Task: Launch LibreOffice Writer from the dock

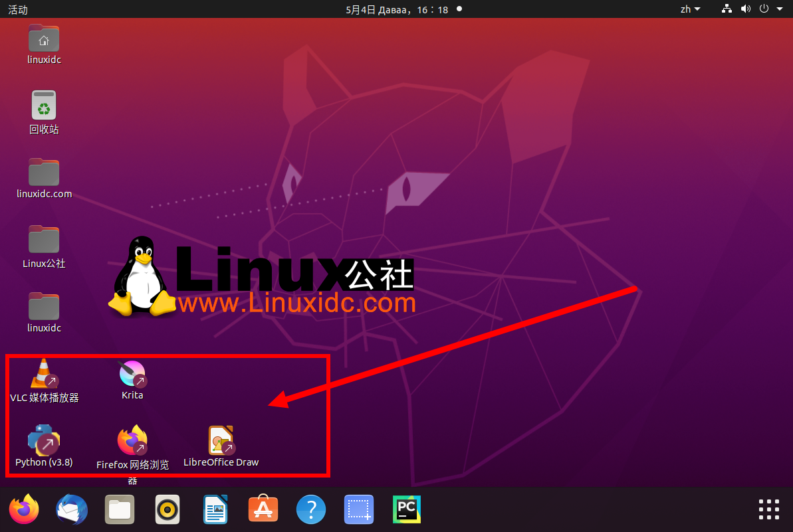Action: click(x=215, y=509)
